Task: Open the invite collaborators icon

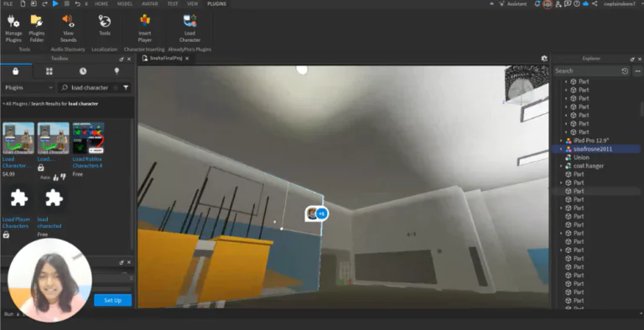Action: [x=558, y=3]
